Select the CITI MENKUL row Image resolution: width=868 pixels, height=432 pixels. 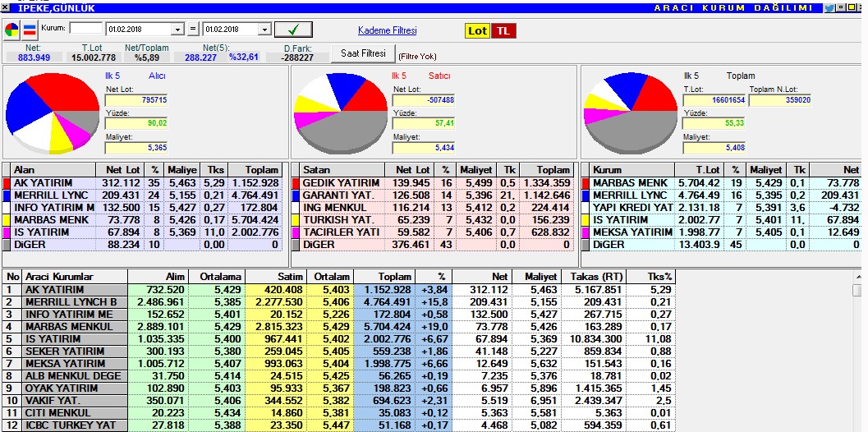[x=339, y=412]
